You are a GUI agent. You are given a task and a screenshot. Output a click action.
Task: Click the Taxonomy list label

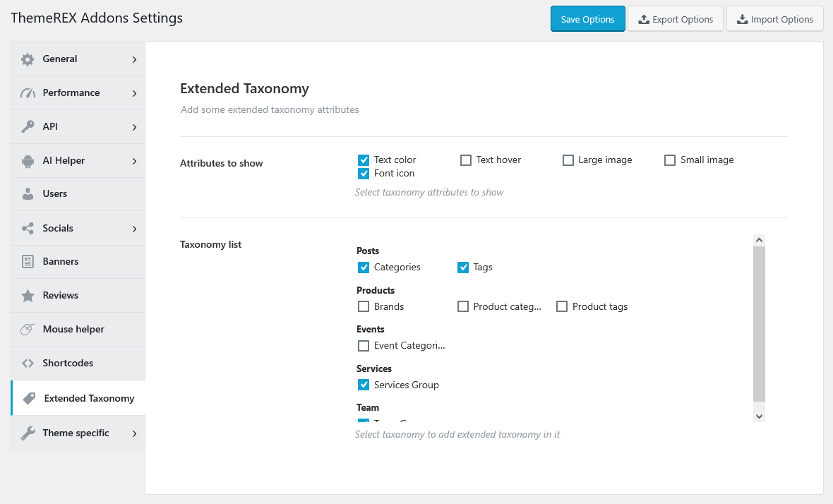pyautogui.click(x=211, y=244)
